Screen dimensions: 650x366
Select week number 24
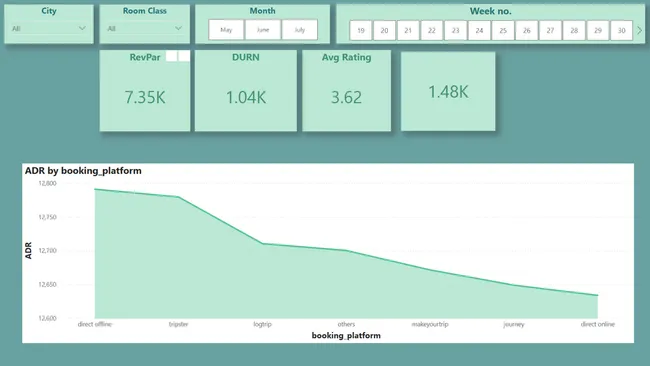pyautogui.click(x=479, y=30)
